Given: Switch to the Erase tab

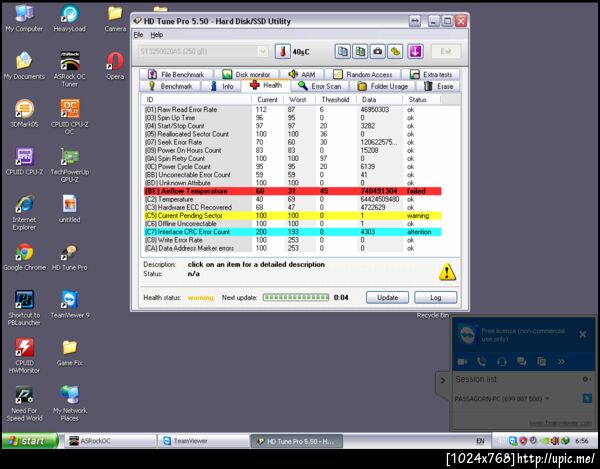Looking at the screenshot, I should click(439, 86).
